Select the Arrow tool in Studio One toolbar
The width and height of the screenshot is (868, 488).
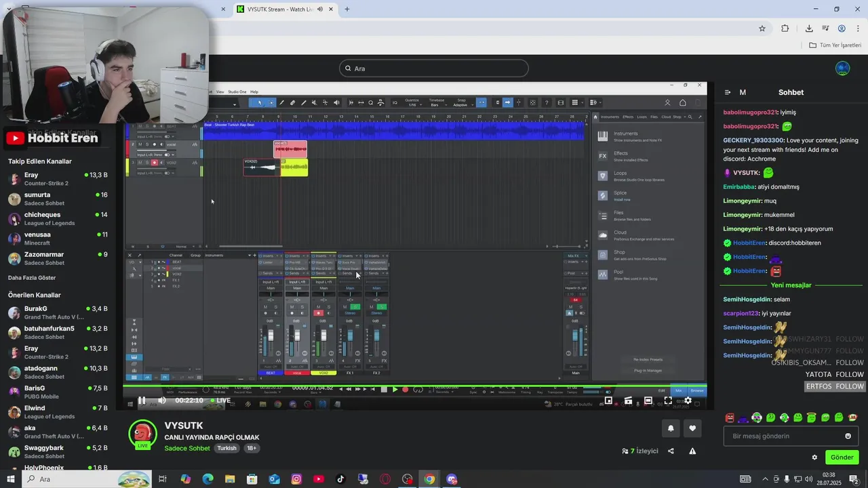click(260, 103)
